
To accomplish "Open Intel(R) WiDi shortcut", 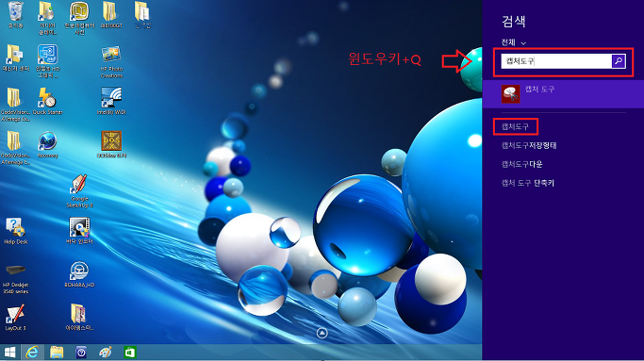I will tap(111, 98).
